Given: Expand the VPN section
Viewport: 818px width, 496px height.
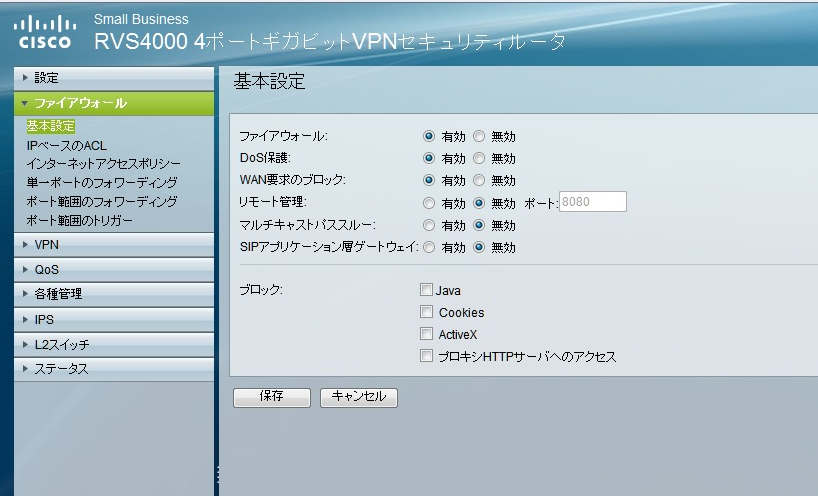Looking at the screenshot, I should pos(114,245).
